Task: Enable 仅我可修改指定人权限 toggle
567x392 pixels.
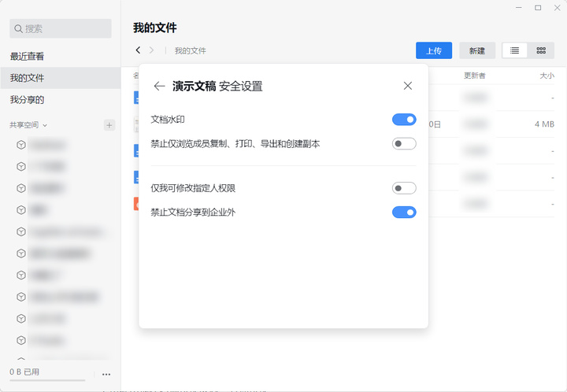Action: (404, 188)
